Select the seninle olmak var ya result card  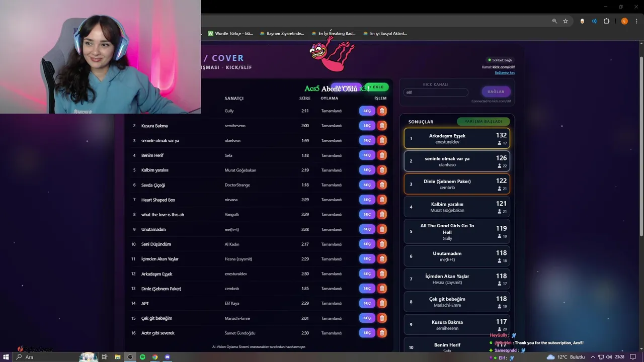pos(457,161)
